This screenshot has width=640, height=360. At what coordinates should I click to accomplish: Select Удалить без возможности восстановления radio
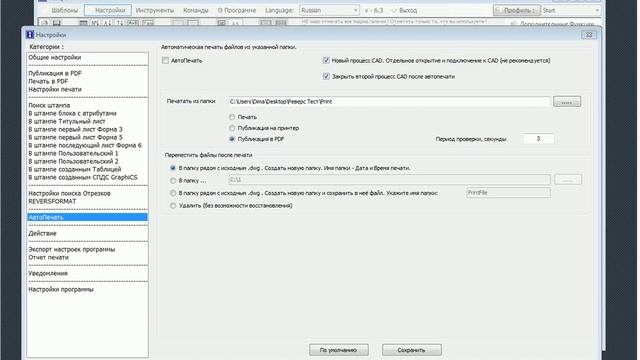coord(173,206)
